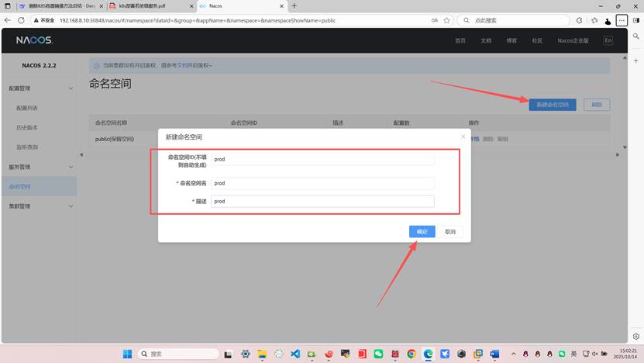Reload the page with the refresh icon
The width and height of the screenshot is (644, 363).
(22, 20)
